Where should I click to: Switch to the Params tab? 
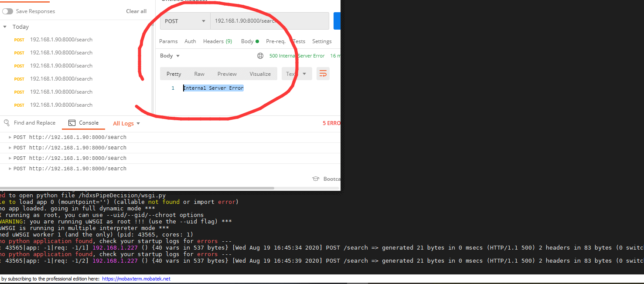168,41
